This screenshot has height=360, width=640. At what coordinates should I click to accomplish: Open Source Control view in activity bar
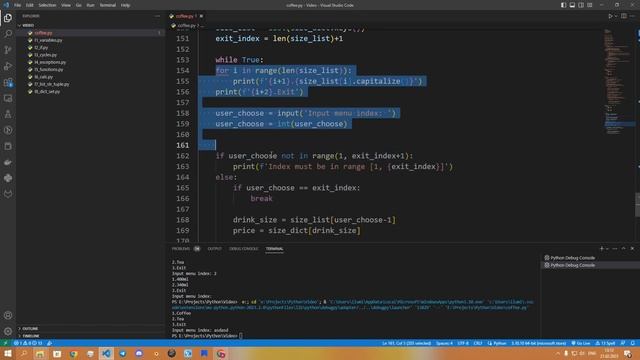(8, 50)
